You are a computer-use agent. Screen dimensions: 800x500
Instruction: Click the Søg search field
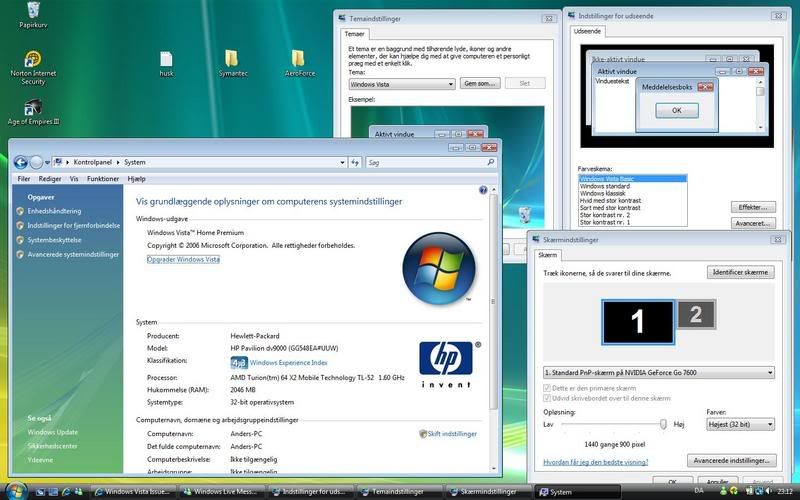click(431, 162)
